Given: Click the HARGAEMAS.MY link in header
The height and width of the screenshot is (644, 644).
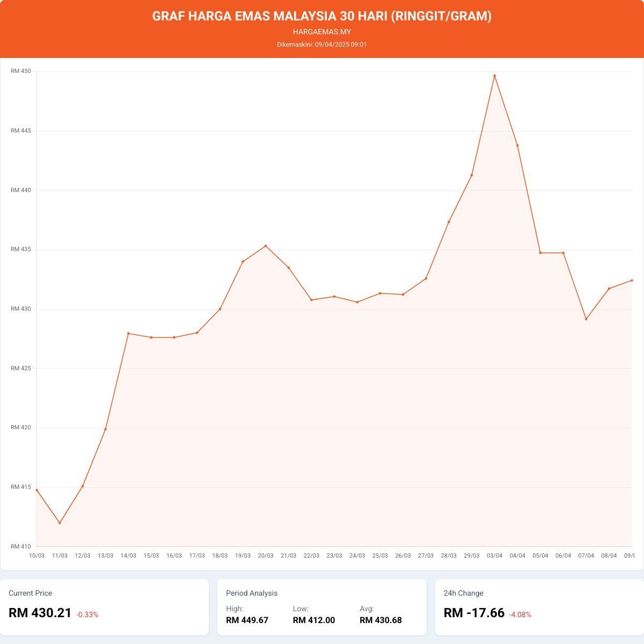Looking at the screenshot, I should pyautogui.click(x=322, y=32).
